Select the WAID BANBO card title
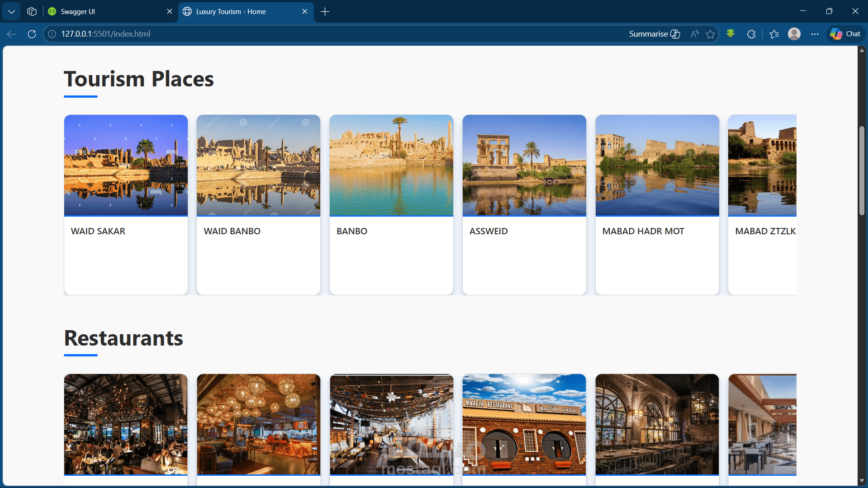This screenshot has height=488, width=868. 232,231
